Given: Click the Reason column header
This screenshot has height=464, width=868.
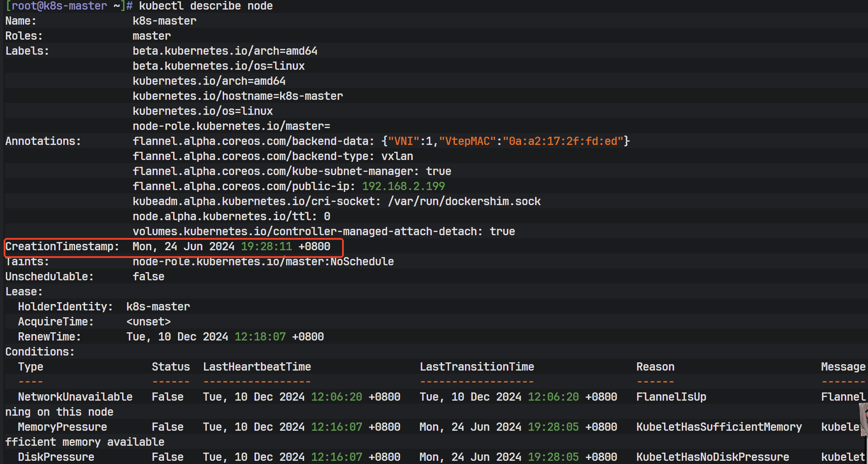Looking at the screenshot, I should tap(655, 367).
